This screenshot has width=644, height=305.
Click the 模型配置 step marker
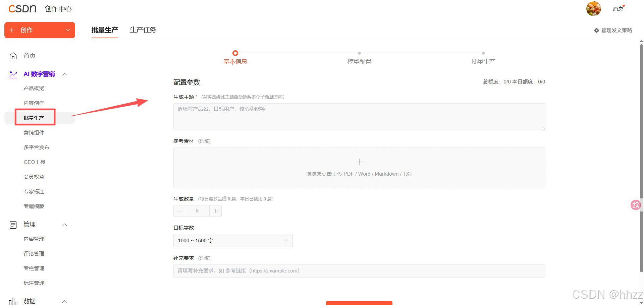[x=359, y=53]
